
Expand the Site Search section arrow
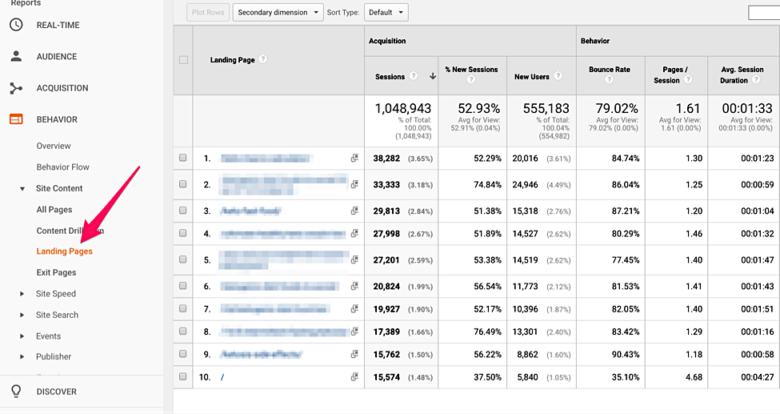[22, 315]
